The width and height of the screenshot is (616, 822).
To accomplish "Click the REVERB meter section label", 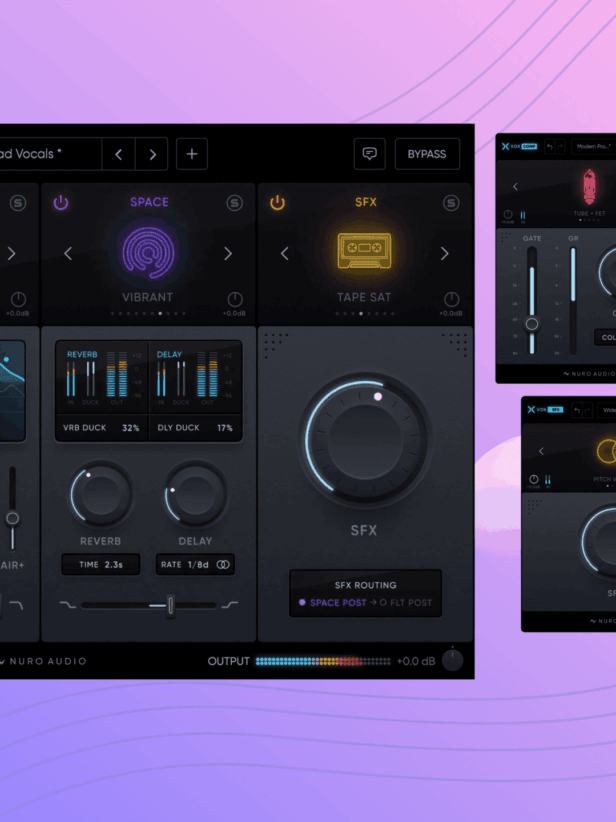I will click(x=82, y=354).
